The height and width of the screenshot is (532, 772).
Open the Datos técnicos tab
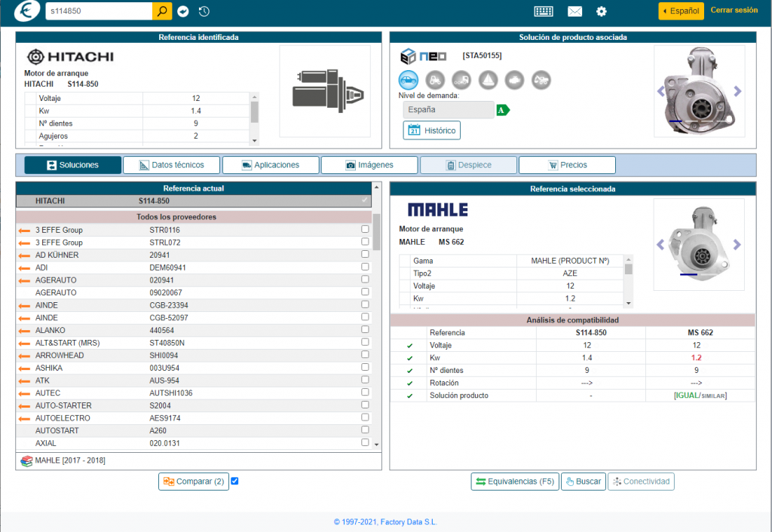pos(171,165)
